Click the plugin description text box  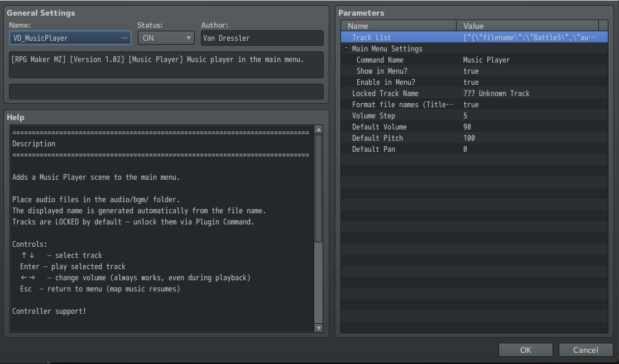click(166, 65)
